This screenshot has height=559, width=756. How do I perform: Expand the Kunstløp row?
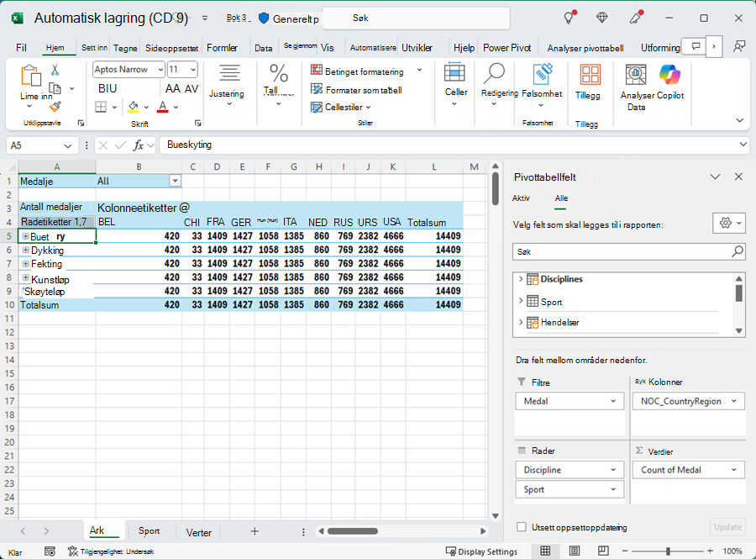click(x=25, y=277)
